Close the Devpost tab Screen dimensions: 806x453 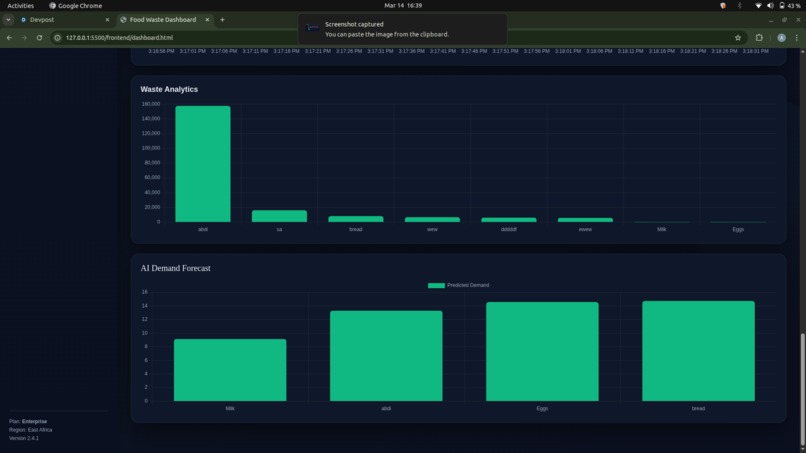tap(107, 20)
